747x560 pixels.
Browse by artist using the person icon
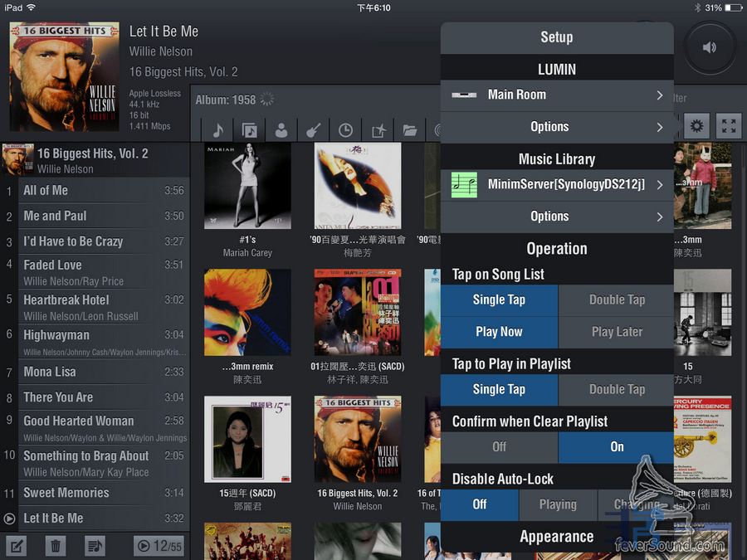281,129
